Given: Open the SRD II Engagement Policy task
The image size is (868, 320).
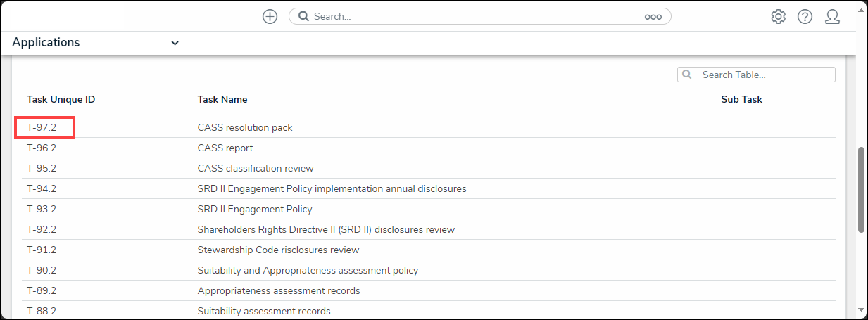Looking at the screenshot, I should click(255, 210).
